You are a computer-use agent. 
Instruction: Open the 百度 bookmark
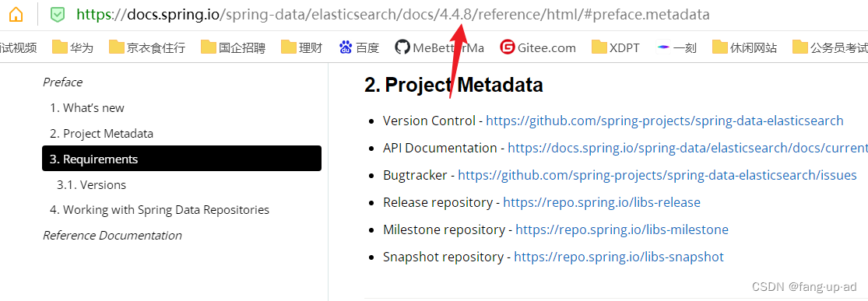(x=360, y=47)
